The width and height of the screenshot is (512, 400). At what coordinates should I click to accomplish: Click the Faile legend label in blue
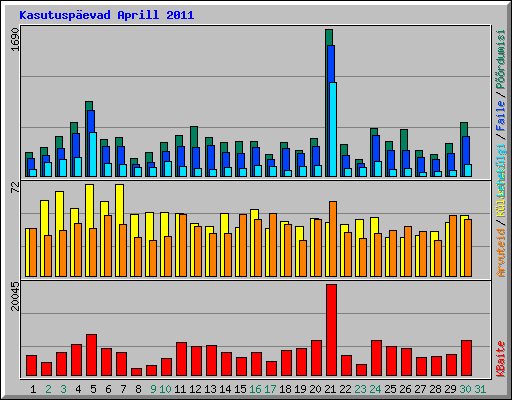point(501,116)
